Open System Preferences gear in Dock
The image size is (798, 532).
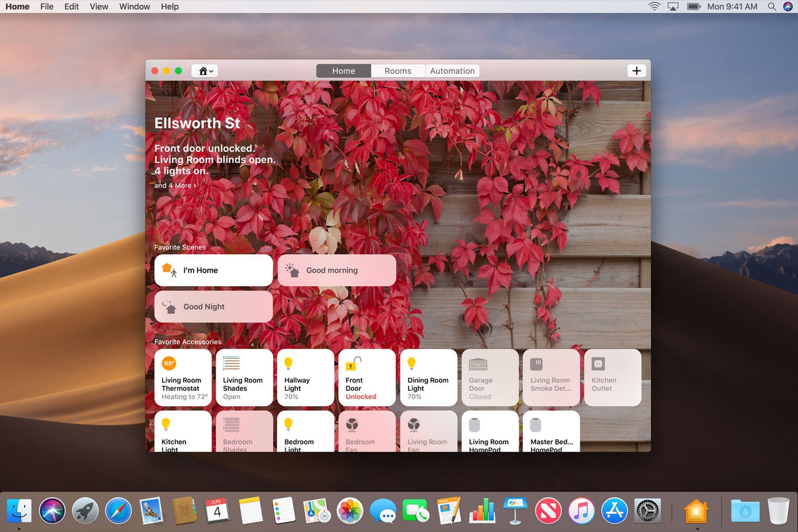[648, 511]
